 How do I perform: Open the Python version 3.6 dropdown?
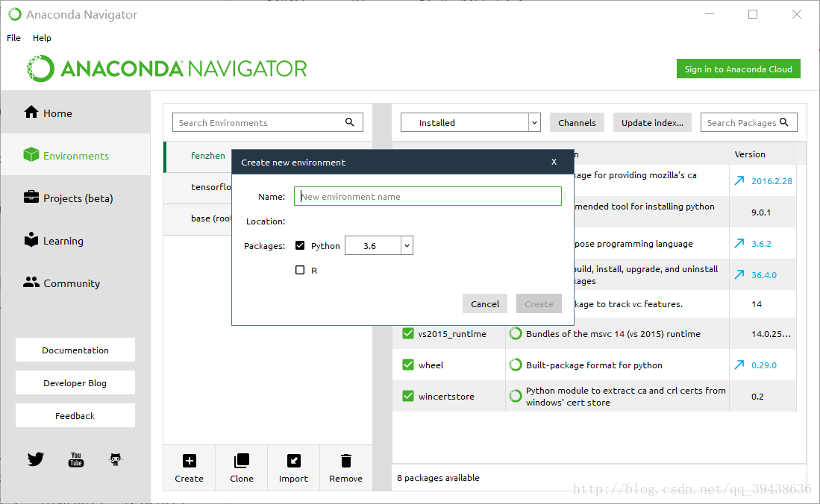(x=379, y=245)
